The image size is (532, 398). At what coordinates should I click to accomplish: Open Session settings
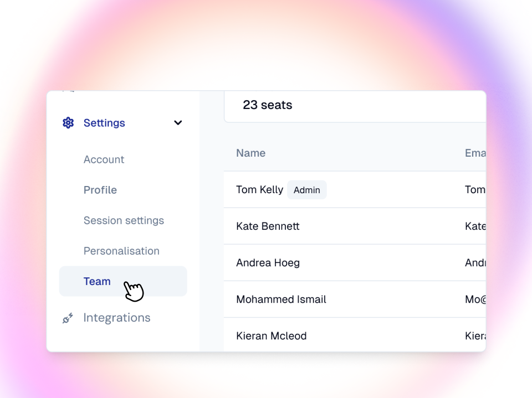click(x=124, y=220)
